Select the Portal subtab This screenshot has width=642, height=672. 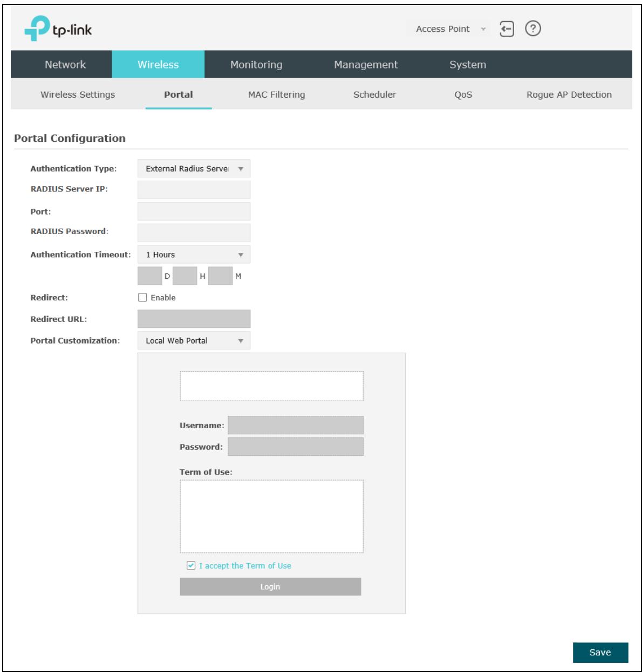(179, 94)
